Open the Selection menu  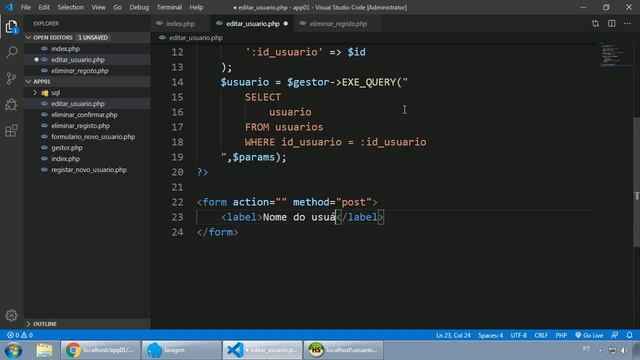[71, 7]
